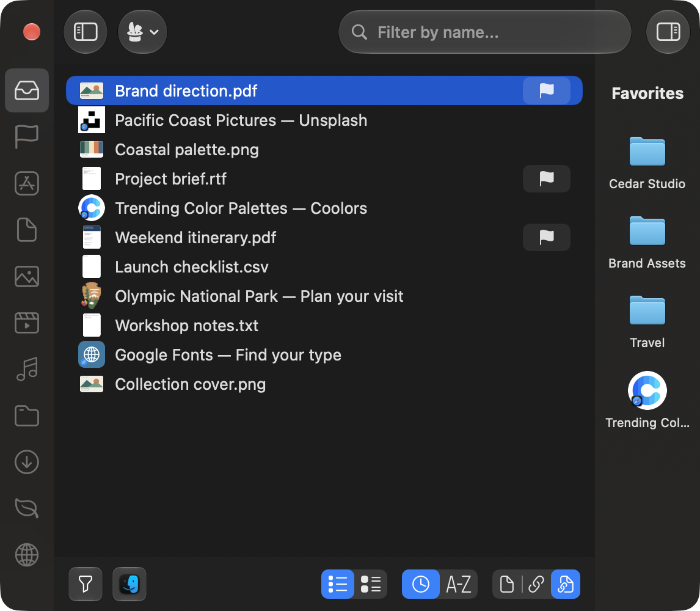Image resolution: width=700 pixels, height=611 pixels.
Task: Open Travel favorite folder
Action: (647, 323)
